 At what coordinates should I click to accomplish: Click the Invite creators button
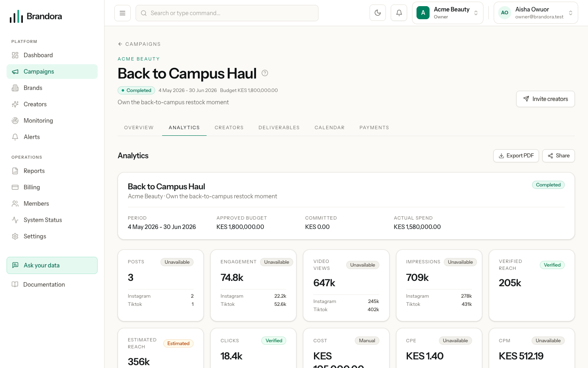(x=546, y=99)
